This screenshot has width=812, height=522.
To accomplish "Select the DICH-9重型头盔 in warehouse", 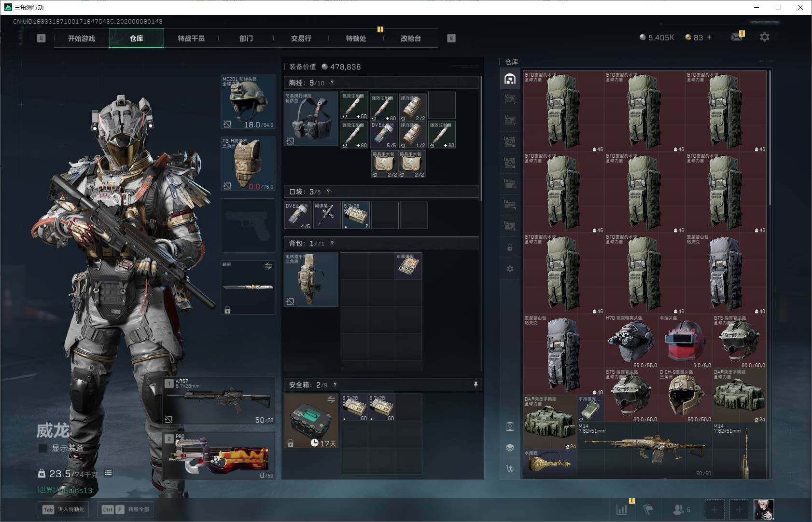I will (x=685, y=395).
